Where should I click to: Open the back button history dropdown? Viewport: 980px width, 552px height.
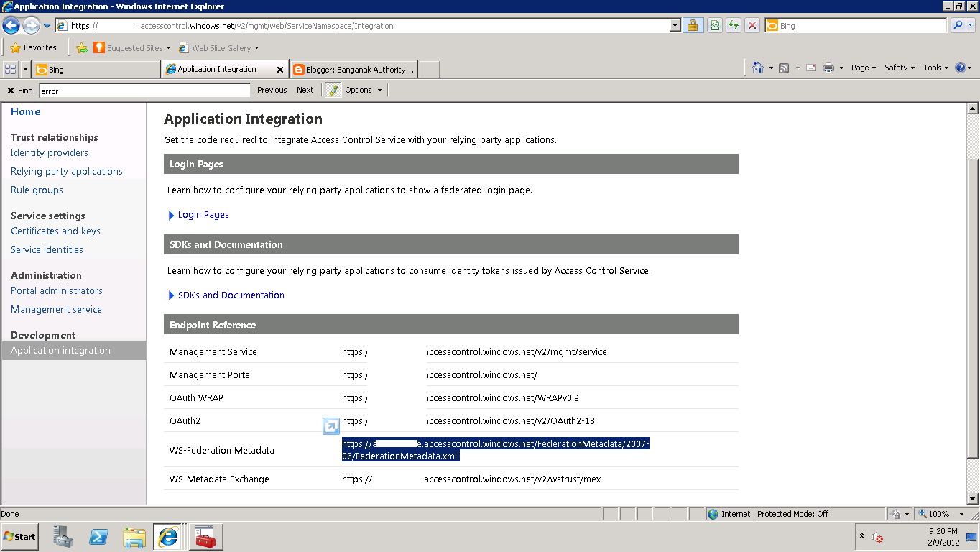coord(46,25)
